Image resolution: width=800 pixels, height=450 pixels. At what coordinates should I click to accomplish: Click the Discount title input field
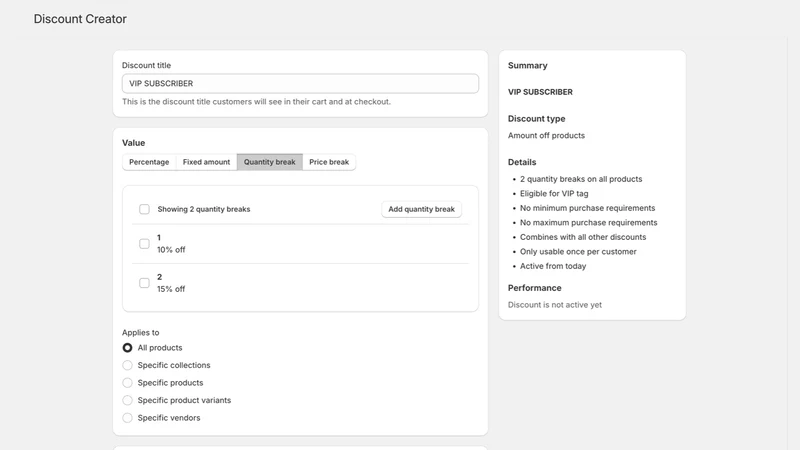300,84
